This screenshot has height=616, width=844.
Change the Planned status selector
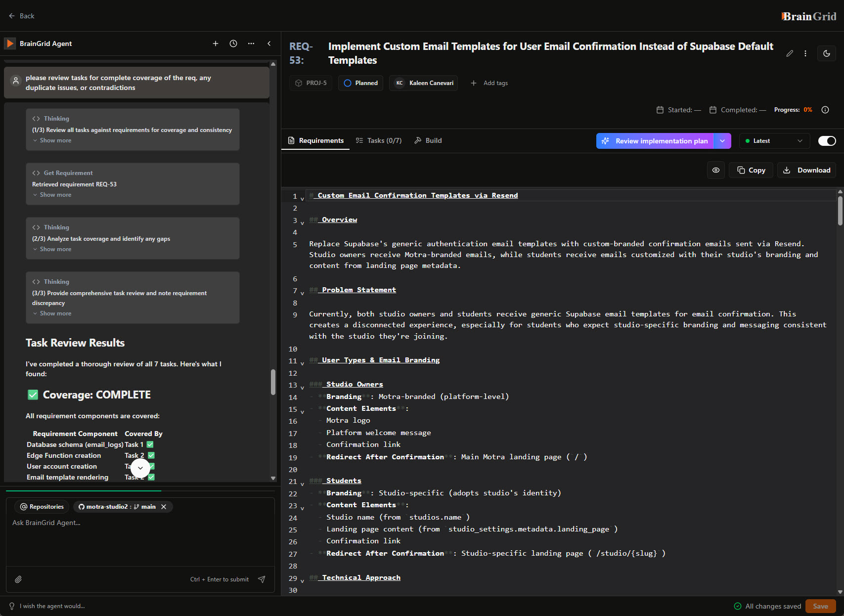point(360,83)
